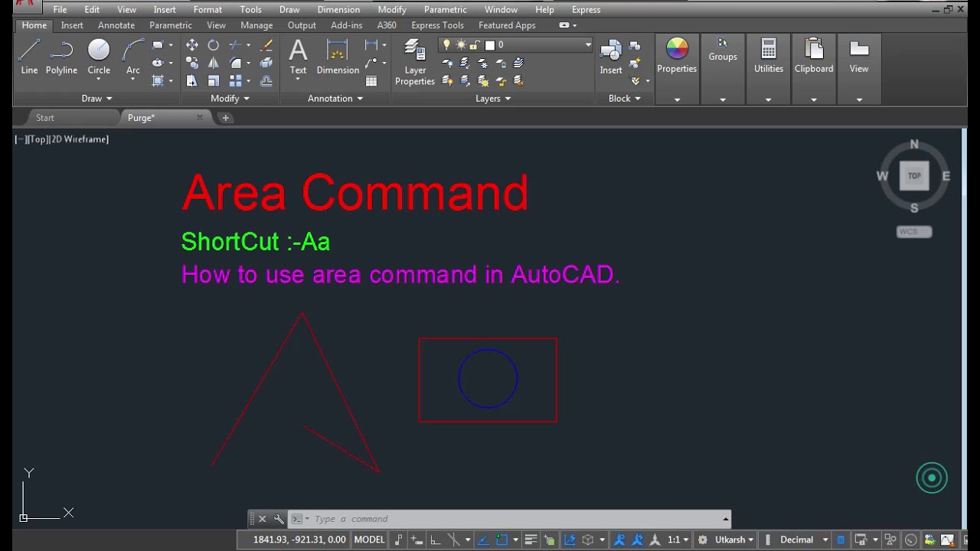
Task: Toggle MODEL space button in status bar
Action: (369, 540)
